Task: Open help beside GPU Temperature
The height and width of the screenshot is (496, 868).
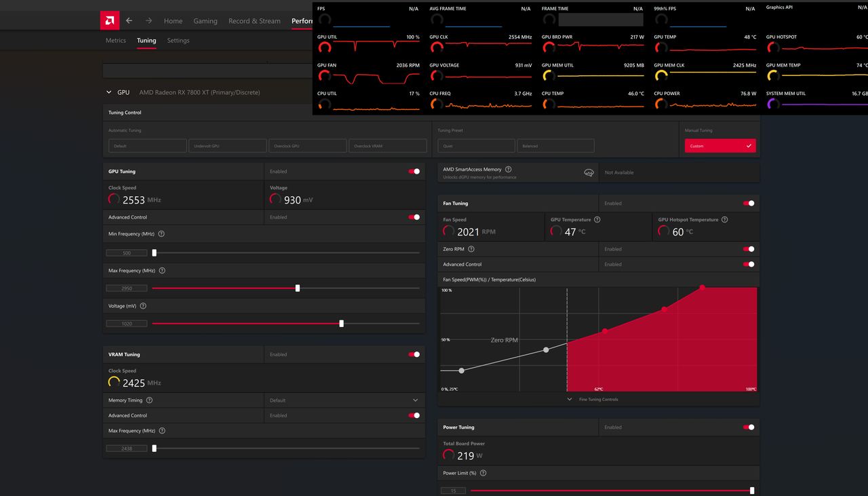Action: (x=597, y=220)
